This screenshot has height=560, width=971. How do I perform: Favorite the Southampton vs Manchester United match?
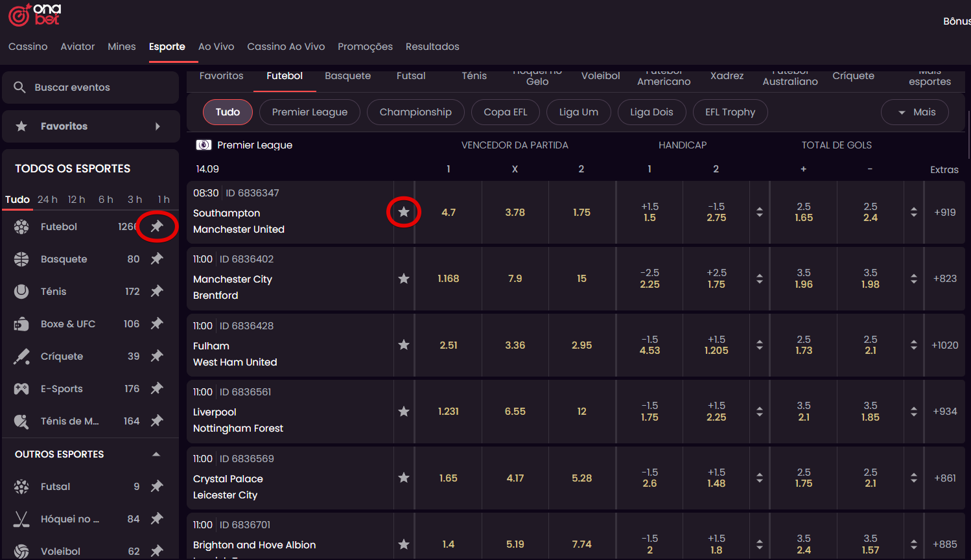point(404,212)
